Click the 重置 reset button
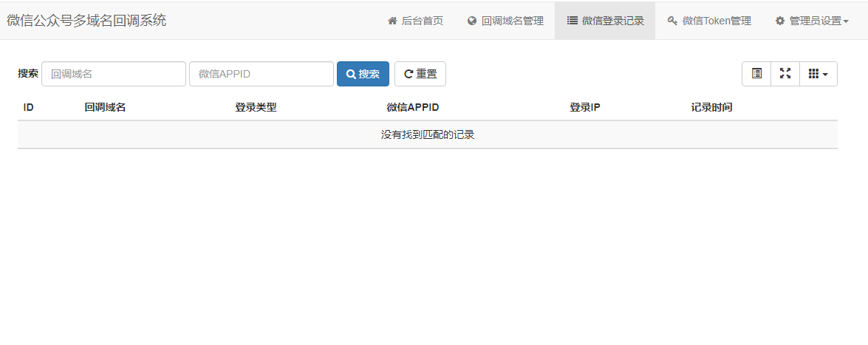868x345 pixels. point(420,74)
